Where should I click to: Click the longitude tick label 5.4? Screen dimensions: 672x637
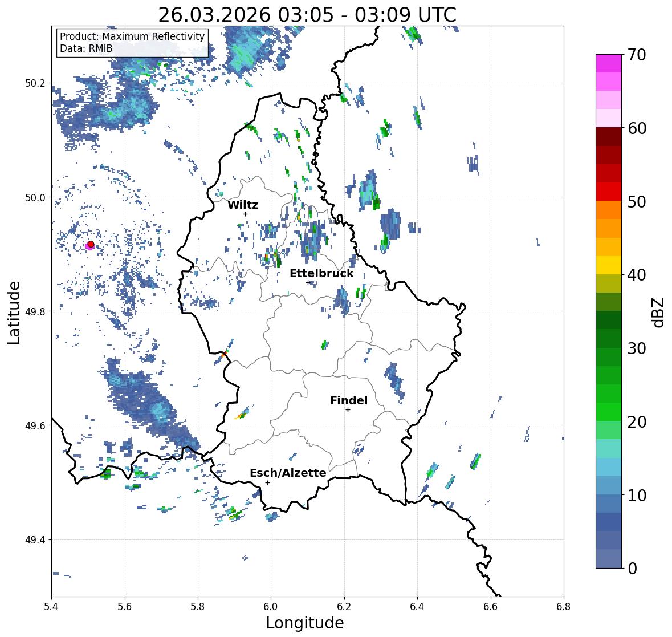pyautogui.click(x=51, y=607)
